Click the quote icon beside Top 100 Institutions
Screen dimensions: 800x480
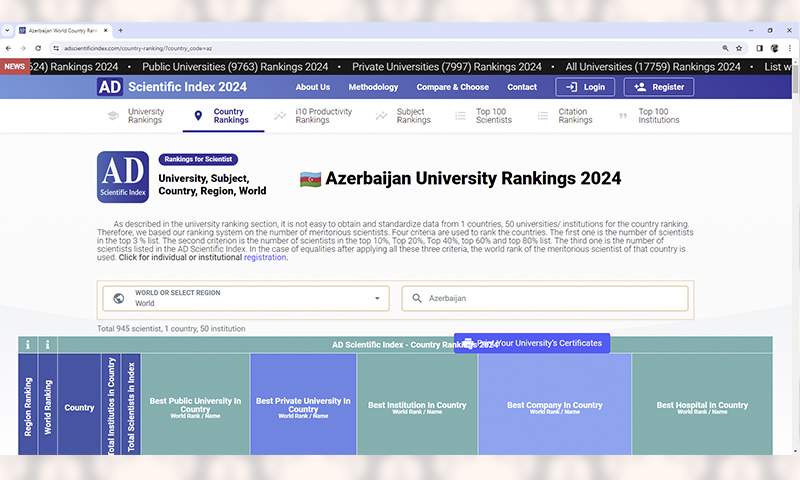click(623, 116)
